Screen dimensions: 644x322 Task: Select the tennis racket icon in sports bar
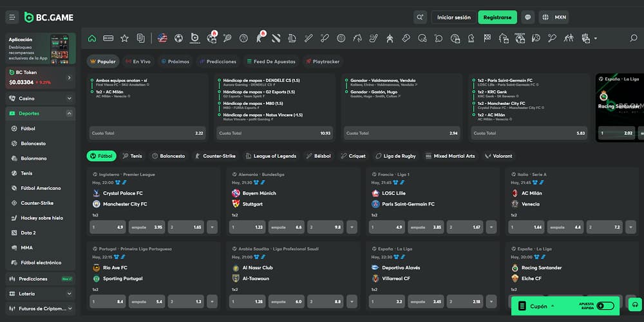click(227, 38)
